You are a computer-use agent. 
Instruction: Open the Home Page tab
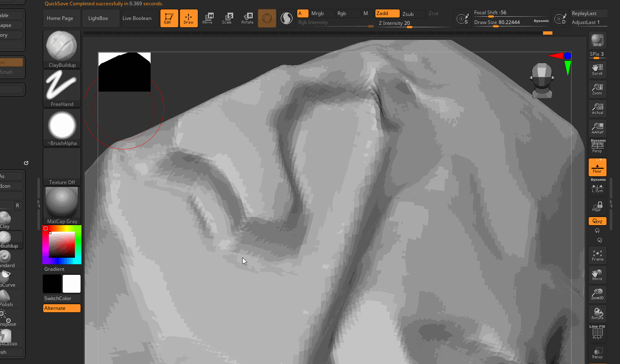(60, 18)
